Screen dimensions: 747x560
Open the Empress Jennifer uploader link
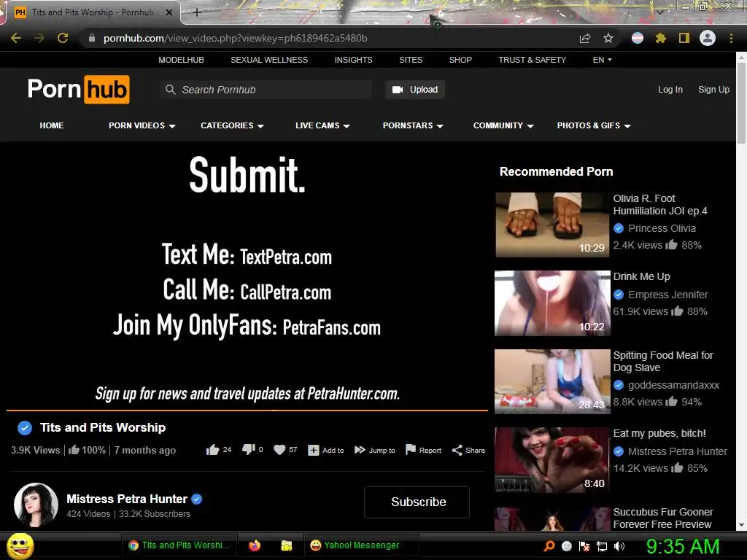pyautogui.click(x=668, y=295)
